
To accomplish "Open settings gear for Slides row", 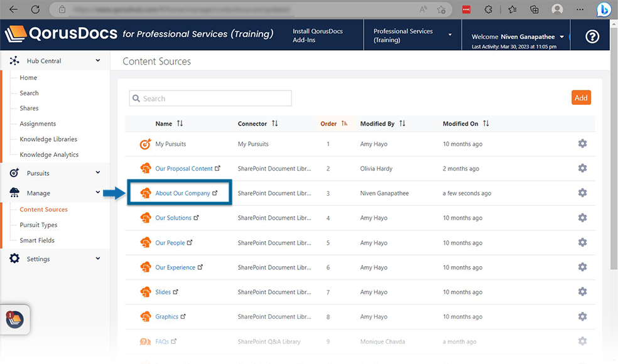I will [x=583, y=292].
